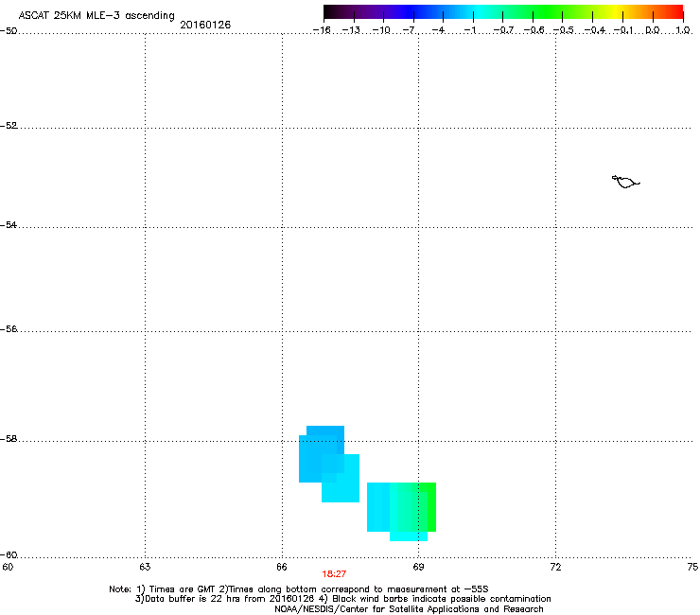Image resolution: width=700 pixels, height=615 pixels.
Task: Click the -0.6 color bar label
Action: tap(534, 30)
